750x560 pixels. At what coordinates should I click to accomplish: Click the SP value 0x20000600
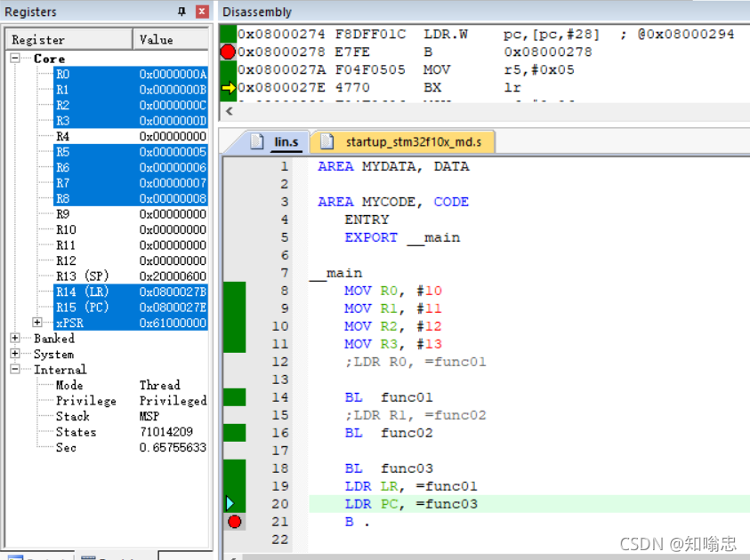173,276
